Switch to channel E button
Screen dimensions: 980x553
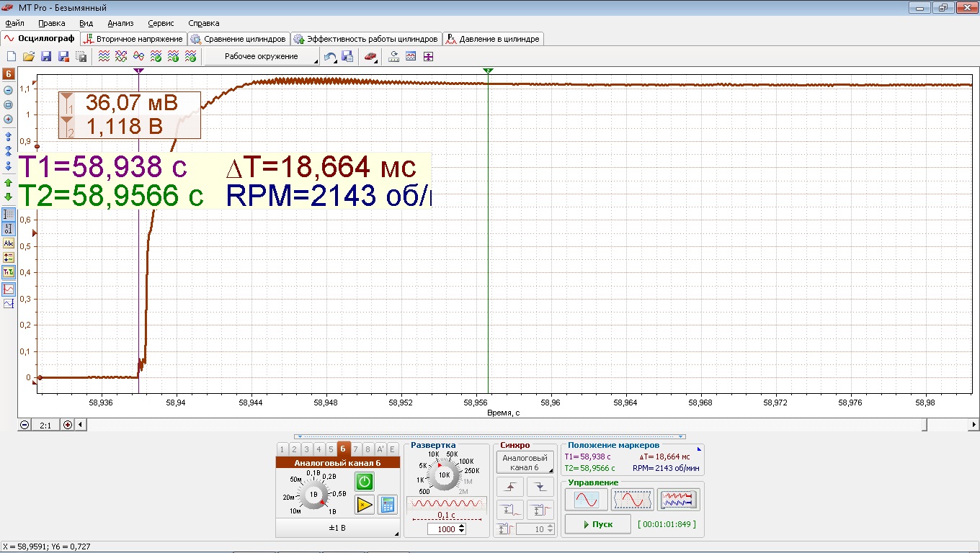point(392,449)
